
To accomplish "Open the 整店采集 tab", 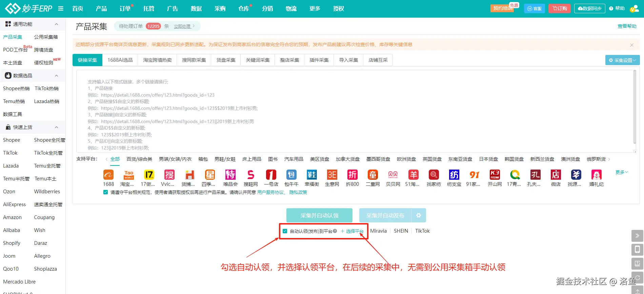I will pyautogui.click(x=289, y=60).
